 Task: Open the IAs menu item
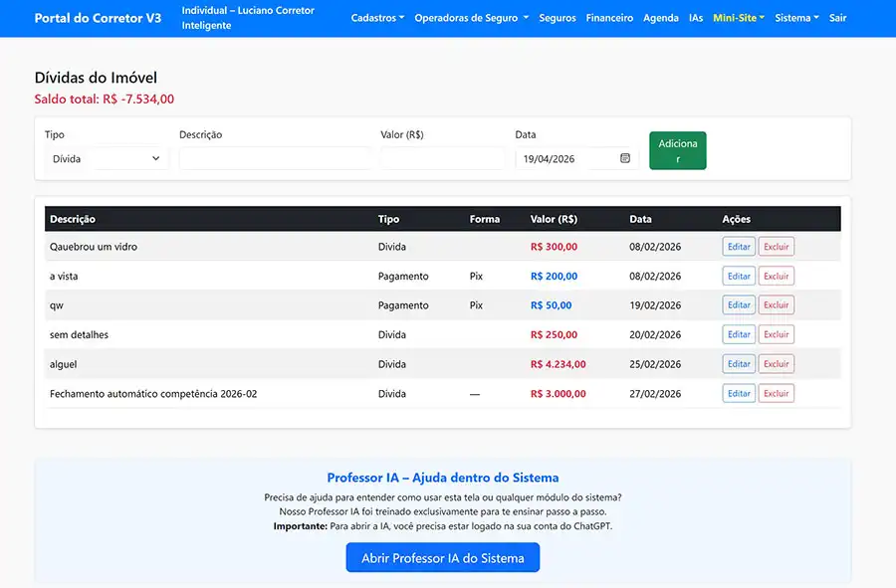click(696, 17)
